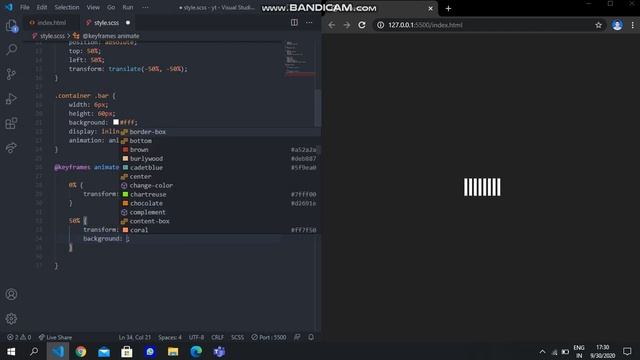This screenshot has height=360, width=640.
Task: Open editor More Actions ellipsis
Action: [309, 22]
